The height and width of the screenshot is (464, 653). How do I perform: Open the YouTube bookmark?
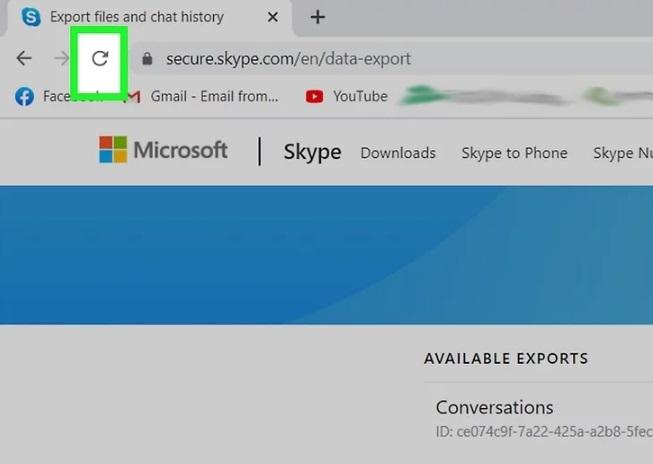pyautogui.click(x=346, y=97)
